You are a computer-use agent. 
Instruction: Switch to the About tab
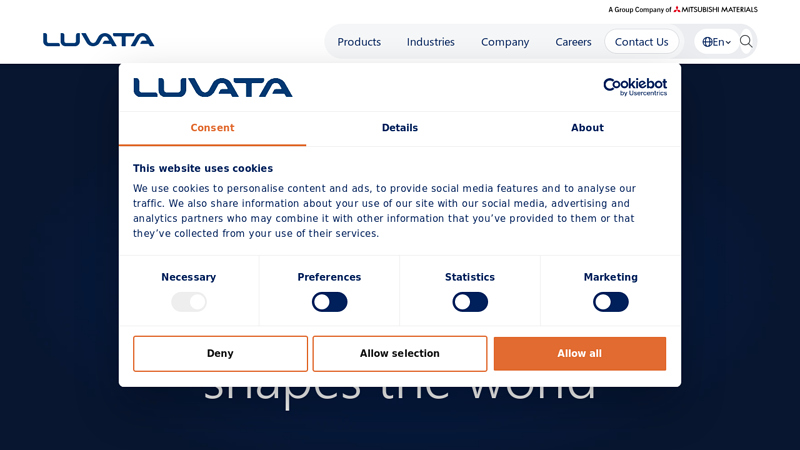pos(587,128)
